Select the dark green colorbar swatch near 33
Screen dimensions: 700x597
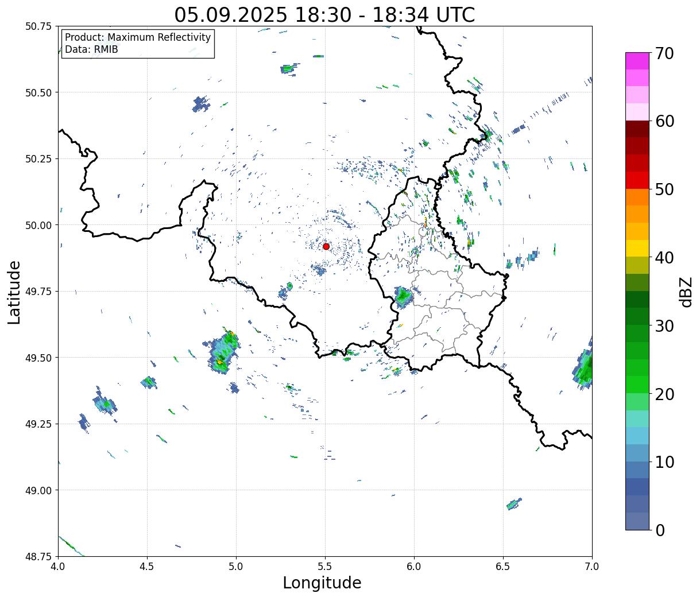[637, 300]
